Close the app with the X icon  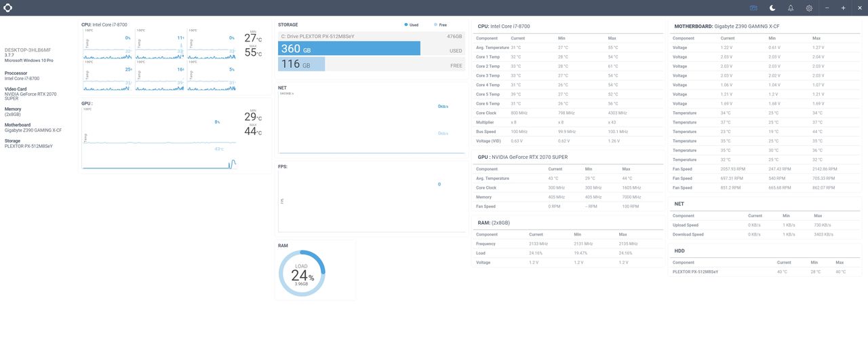coord(859,7)
